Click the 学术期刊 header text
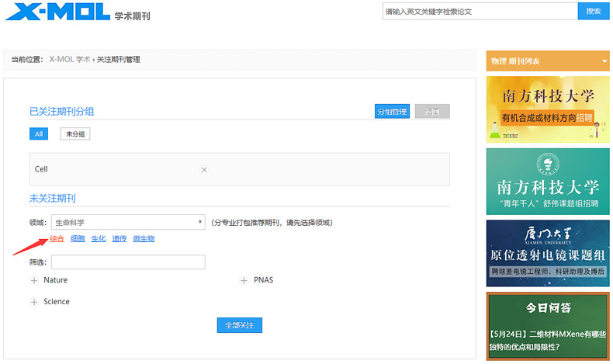613x364 pixels. click(x=132, y=16)
